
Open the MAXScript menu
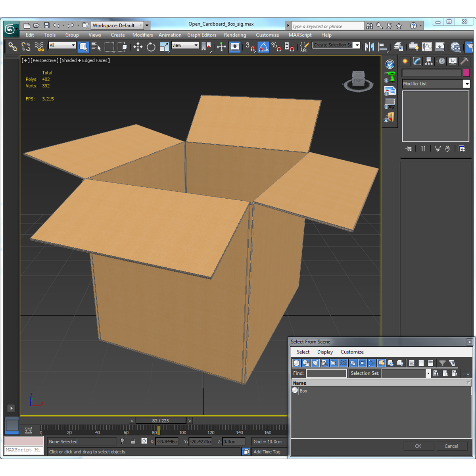tap(300, 35)
